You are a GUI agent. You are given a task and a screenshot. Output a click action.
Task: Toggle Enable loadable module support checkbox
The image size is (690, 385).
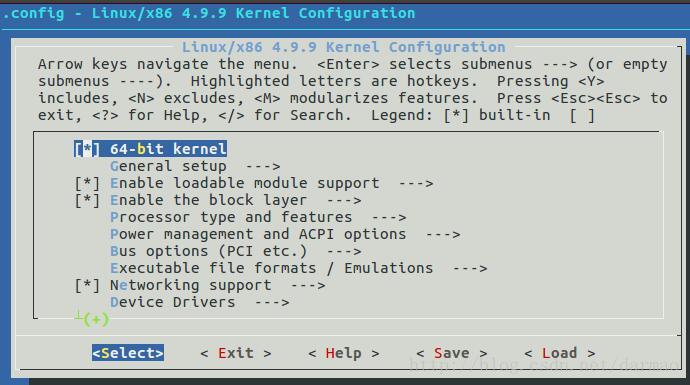(x=87, y=183)
